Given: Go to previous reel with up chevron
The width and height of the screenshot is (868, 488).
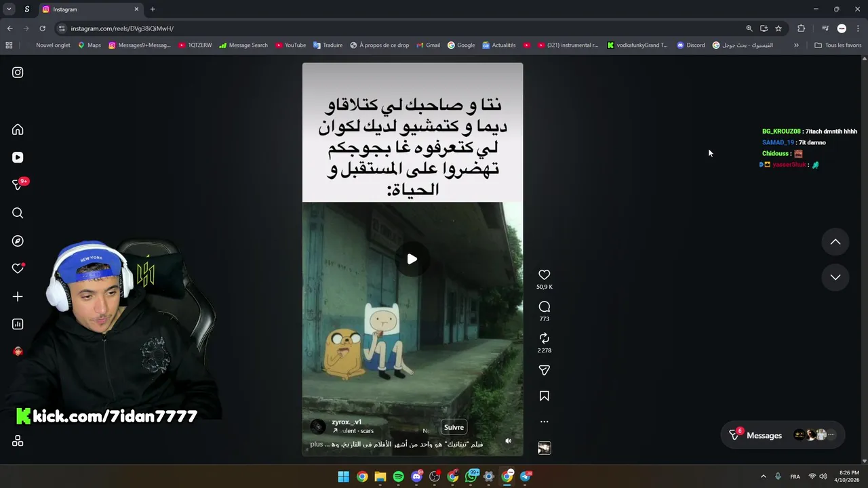Looking at the screenshot, I should pos(835,242).
